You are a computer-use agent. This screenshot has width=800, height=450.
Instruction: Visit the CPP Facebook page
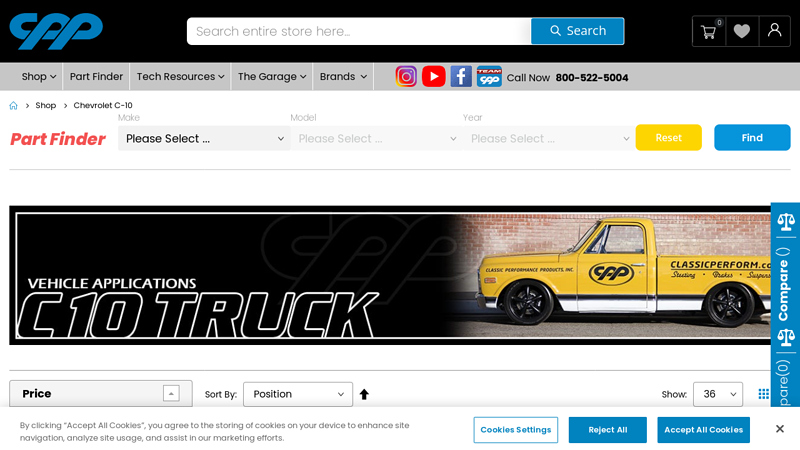pyautogui.click(x=461, y=77)
